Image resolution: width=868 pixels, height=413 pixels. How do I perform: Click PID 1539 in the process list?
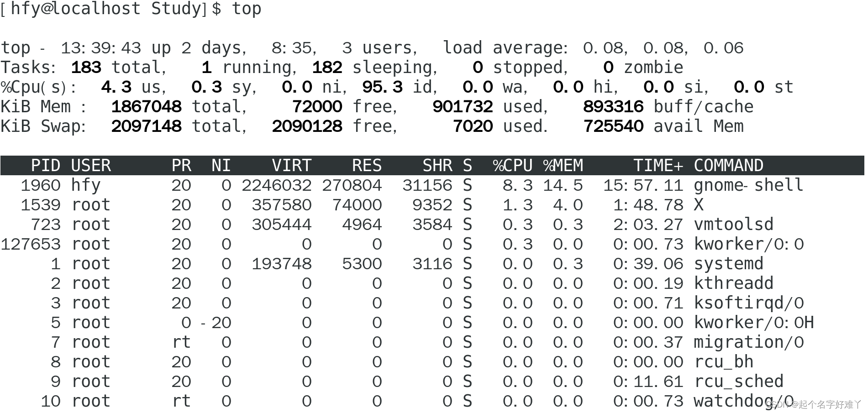[41, 205]
